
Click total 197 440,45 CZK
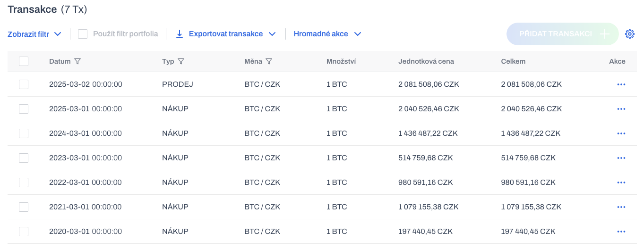(528, 232)
